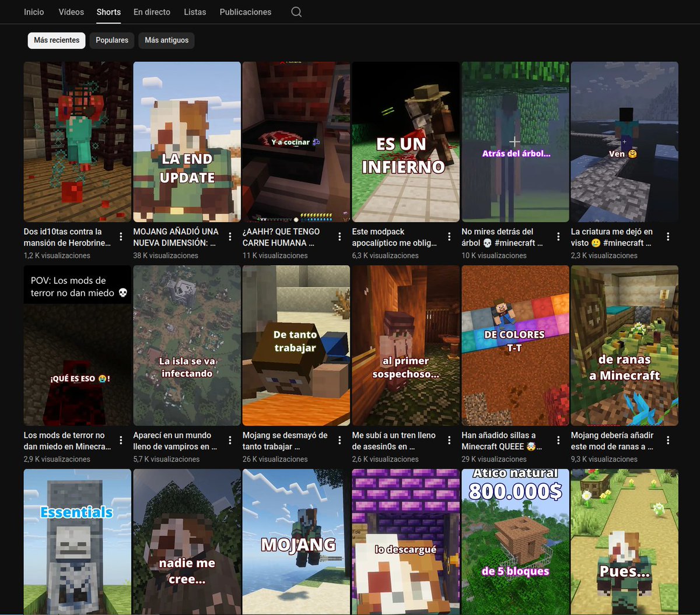This screenshot has height=615, width=700.
Task: Play the Herobrine mansion short thumbnail
Action: tap(78, 142)
